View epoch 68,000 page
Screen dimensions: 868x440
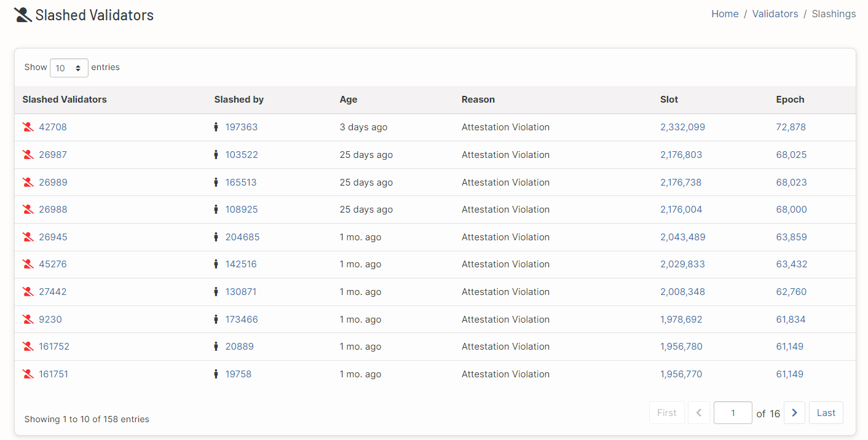(791, 210)
